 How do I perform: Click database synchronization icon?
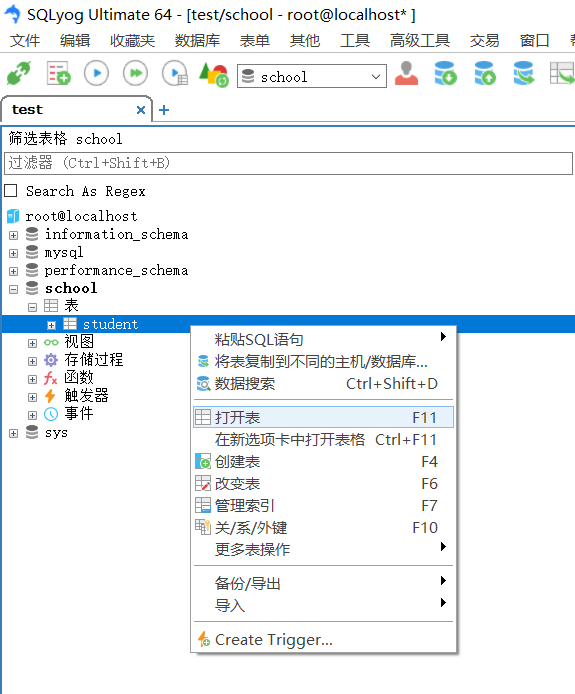coord(524,73)
